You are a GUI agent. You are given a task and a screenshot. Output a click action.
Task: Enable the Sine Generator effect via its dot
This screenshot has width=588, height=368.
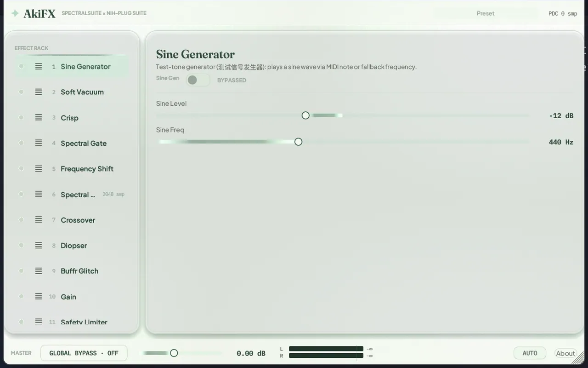[x=21, y=67]
